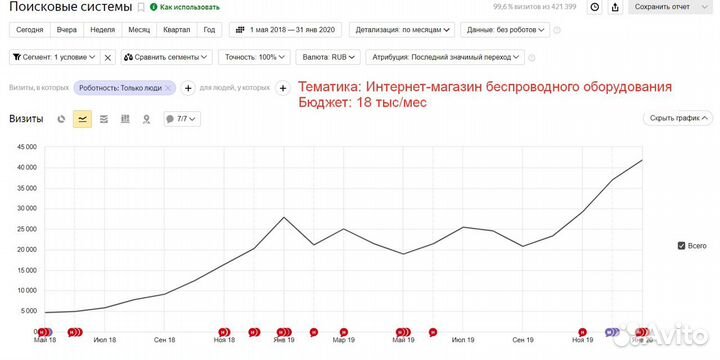
Task: Click the bookmark icon next to the report title
Action: (141, 7)
